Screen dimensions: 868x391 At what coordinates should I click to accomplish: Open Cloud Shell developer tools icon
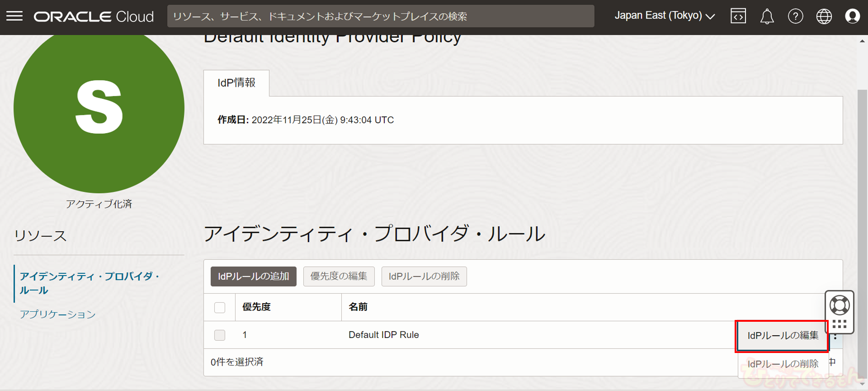[738, 16]
